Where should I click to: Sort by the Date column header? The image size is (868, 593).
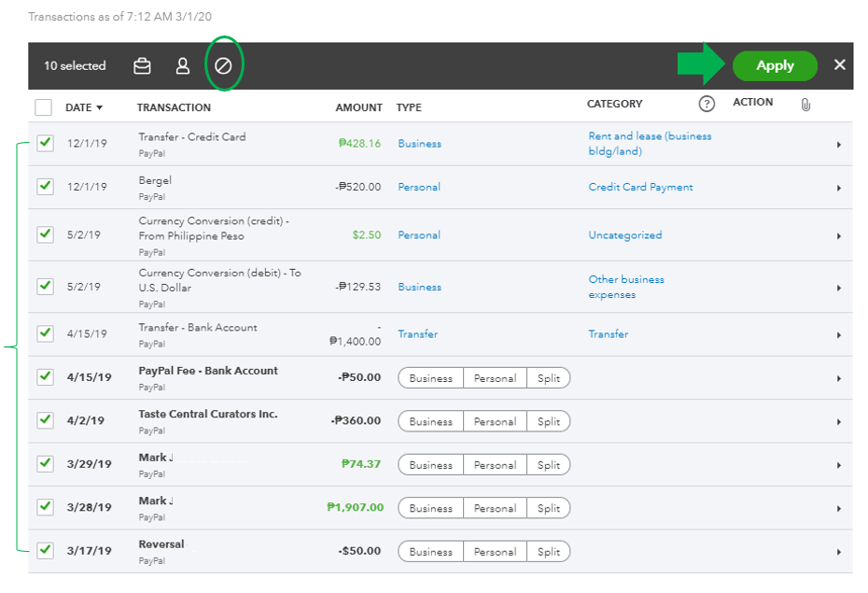pos(84,107)
